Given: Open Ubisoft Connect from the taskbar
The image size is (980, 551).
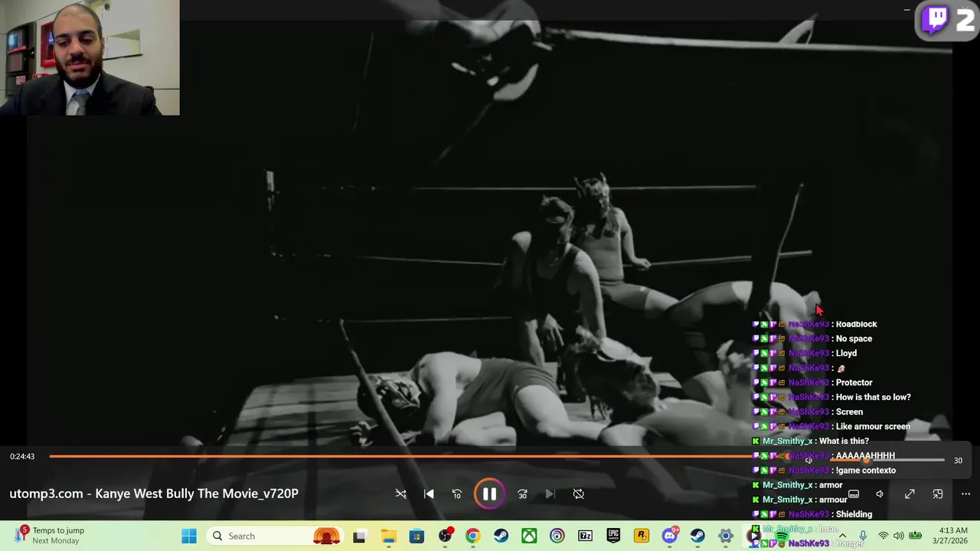Looking at the screenshot, I should click(557, 536).
